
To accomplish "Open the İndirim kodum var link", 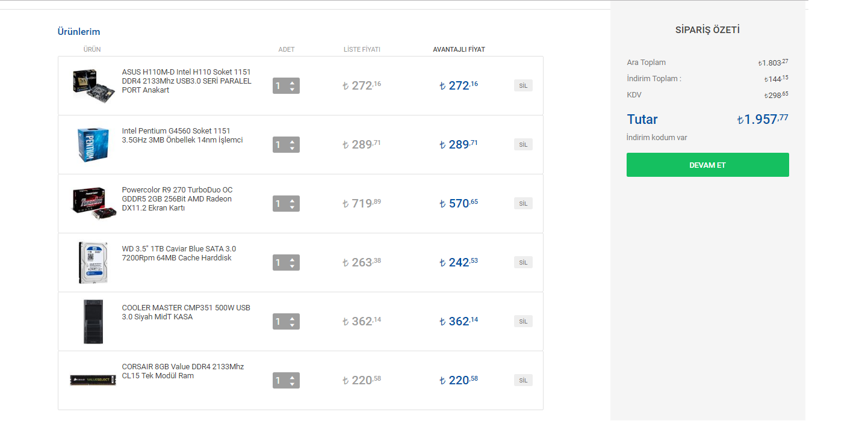I will [x=657, y=138].
